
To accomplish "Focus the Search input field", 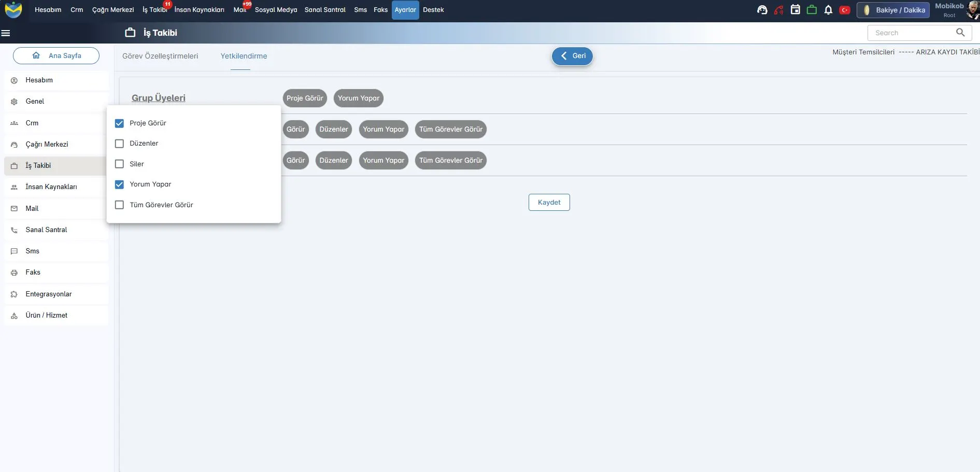I will pos(912,33).
